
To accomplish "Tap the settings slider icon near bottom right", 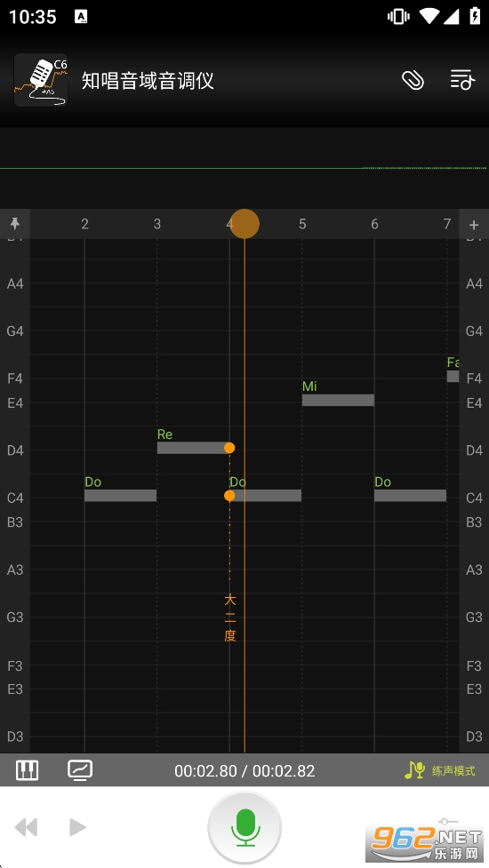I will [447, 822].
